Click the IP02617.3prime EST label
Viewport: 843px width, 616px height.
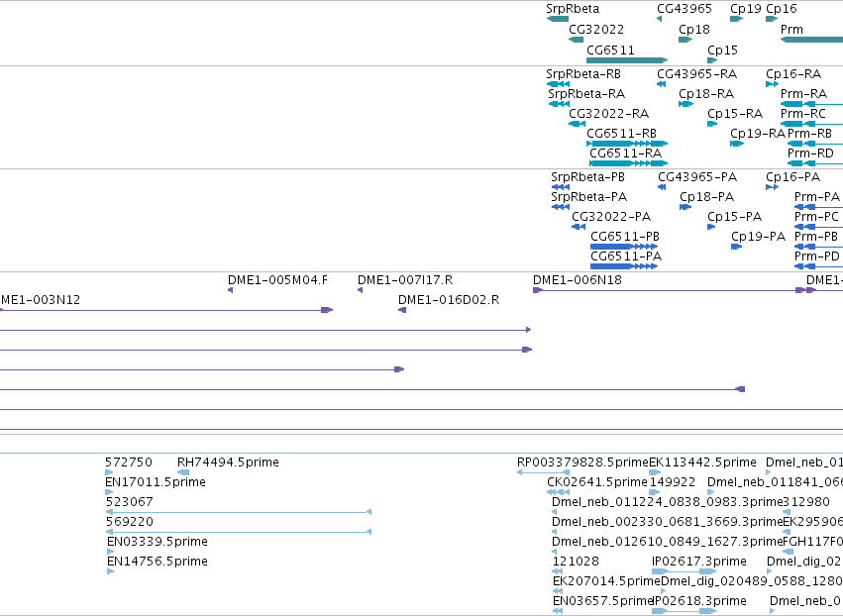pos(699,562)
